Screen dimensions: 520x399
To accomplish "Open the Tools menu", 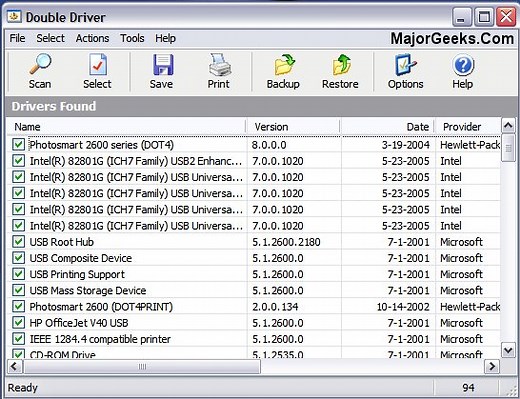I will (x=132, y=38).
